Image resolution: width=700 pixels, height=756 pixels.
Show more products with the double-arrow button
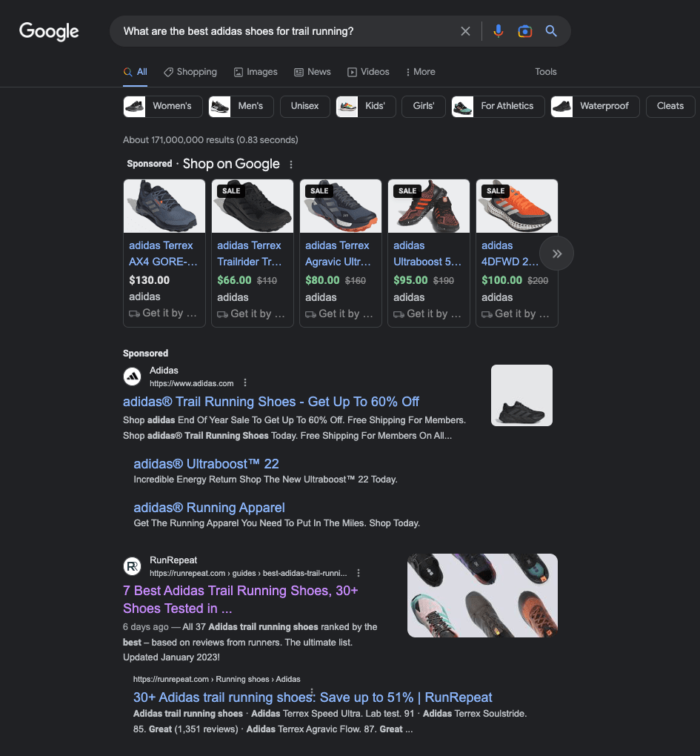click(x=556, y=253)
